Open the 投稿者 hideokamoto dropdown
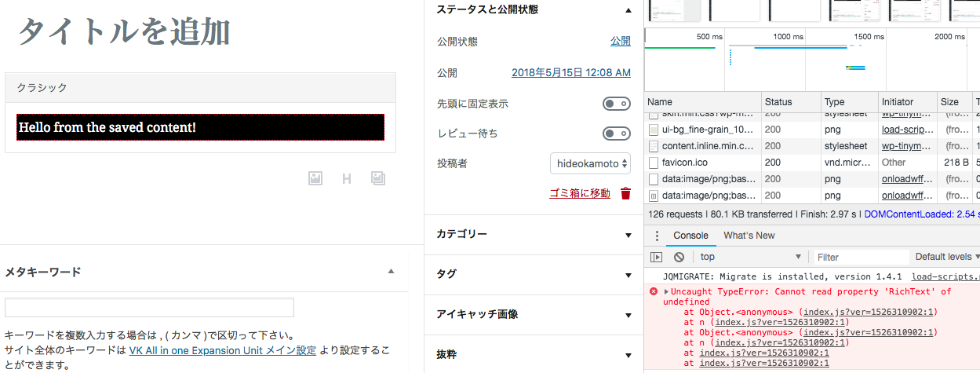The image size is (980, 373). (590, 163)
